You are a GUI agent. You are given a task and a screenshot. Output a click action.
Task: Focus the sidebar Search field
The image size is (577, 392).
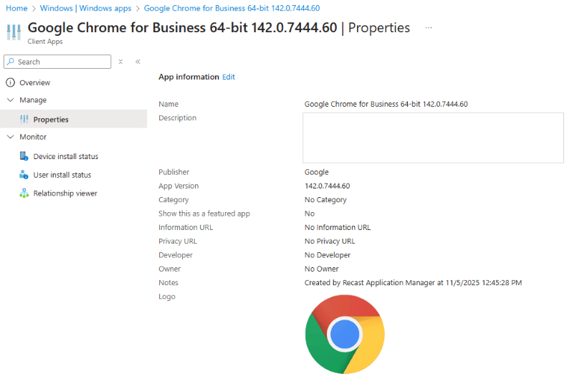57,62
